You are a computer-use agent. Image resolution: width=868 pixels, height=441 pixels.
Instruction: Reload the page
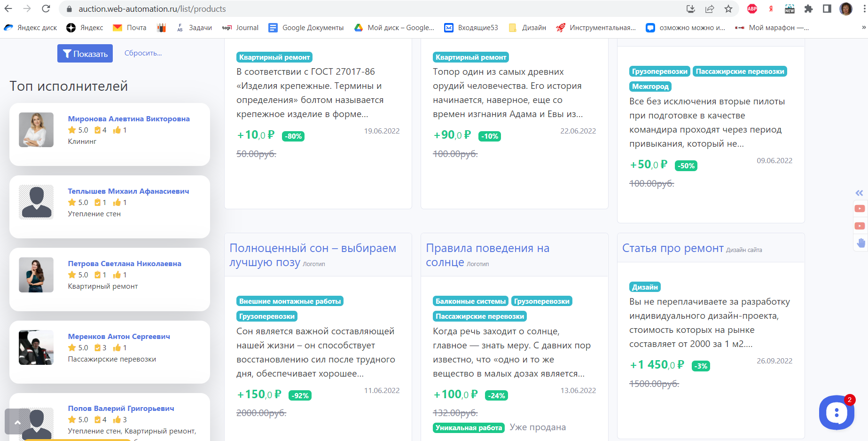point(46,9)
